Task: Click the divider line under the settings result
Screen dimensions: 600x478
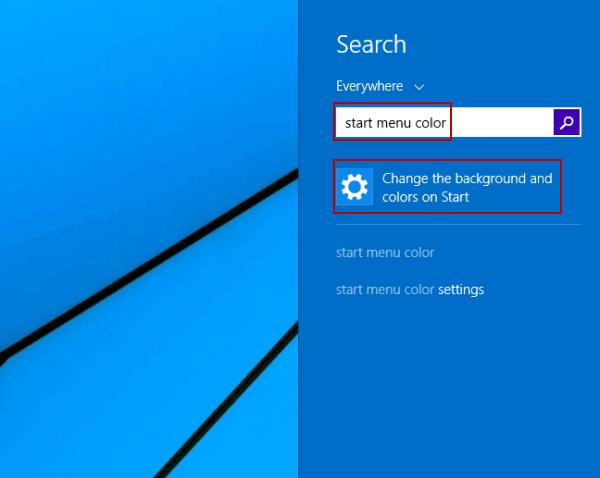Action: tap(458, 225)
